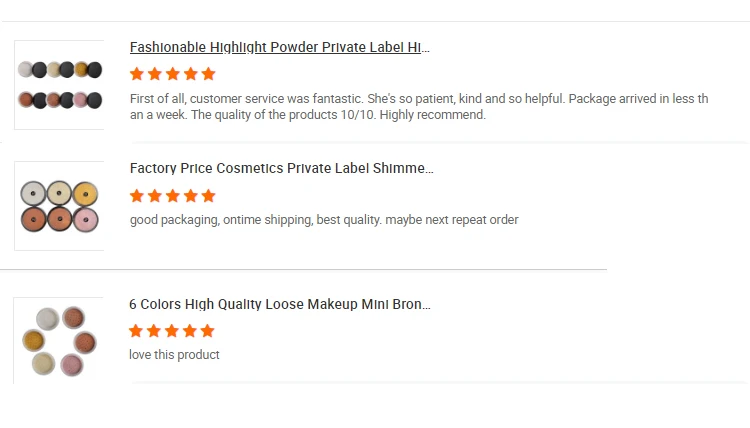Click fourth star of Fashionable Highlight Powder rating

click(x=190, y=74)
